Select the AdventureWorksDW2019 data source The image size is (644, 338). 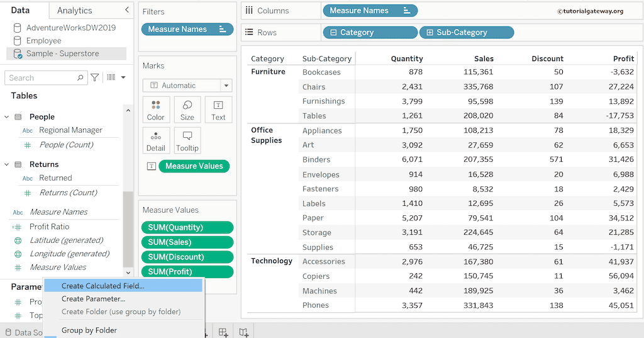tap(70, 28)
